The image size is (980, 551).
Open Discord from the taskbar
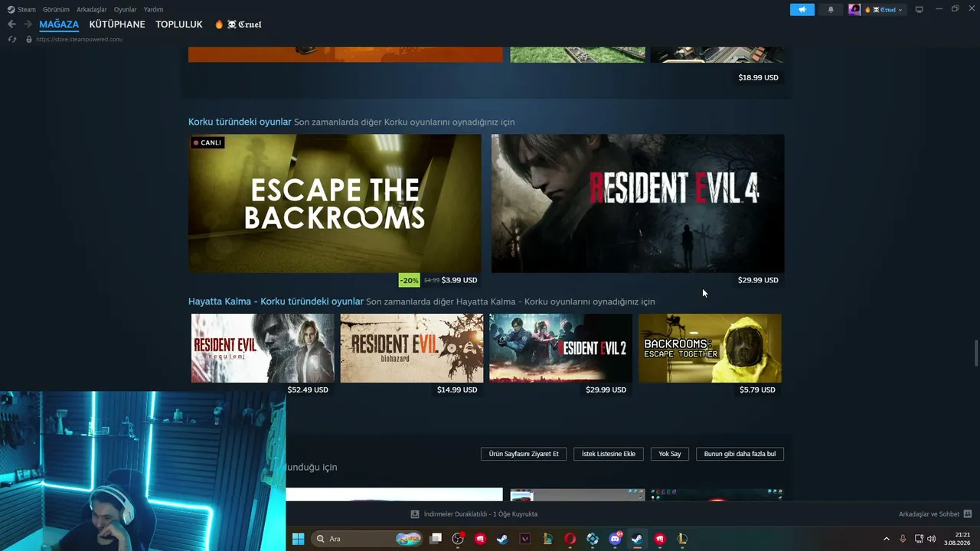[615, 539]
